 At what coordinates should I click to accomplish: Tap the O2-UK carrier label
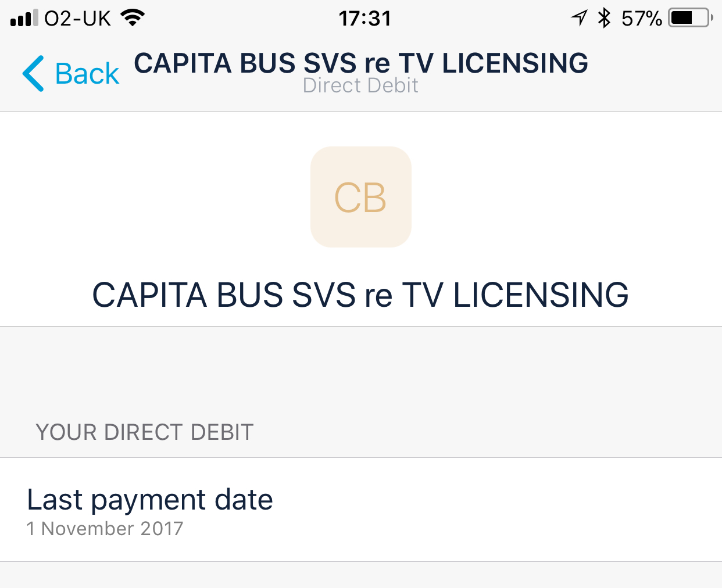tap(77, 19)
